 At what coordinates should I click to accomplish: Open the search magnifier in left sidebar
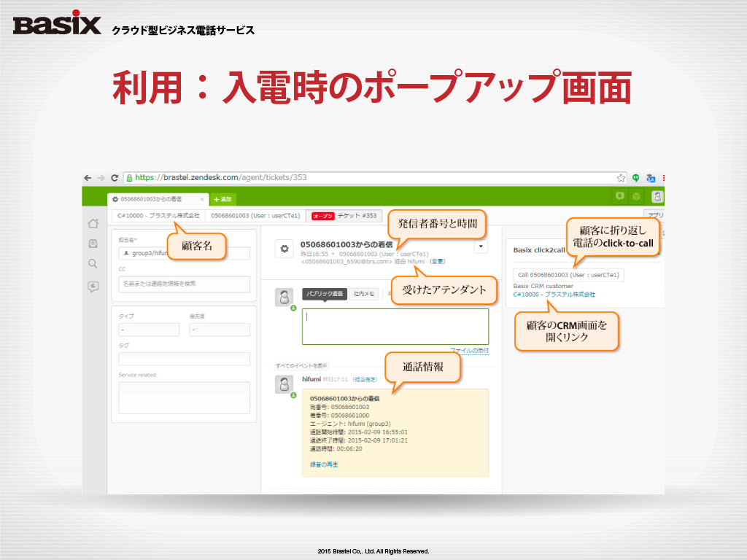click(x=93, y=264)
